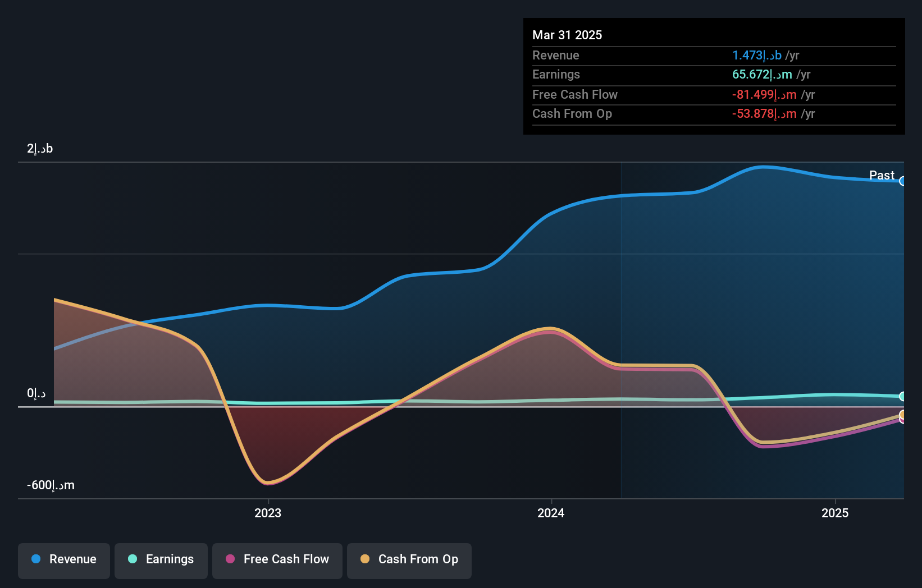The height and width of the screenshot is (588, 922).
Task: Click the Free Cash Flow value -81.499
Action: click(764, 94)
